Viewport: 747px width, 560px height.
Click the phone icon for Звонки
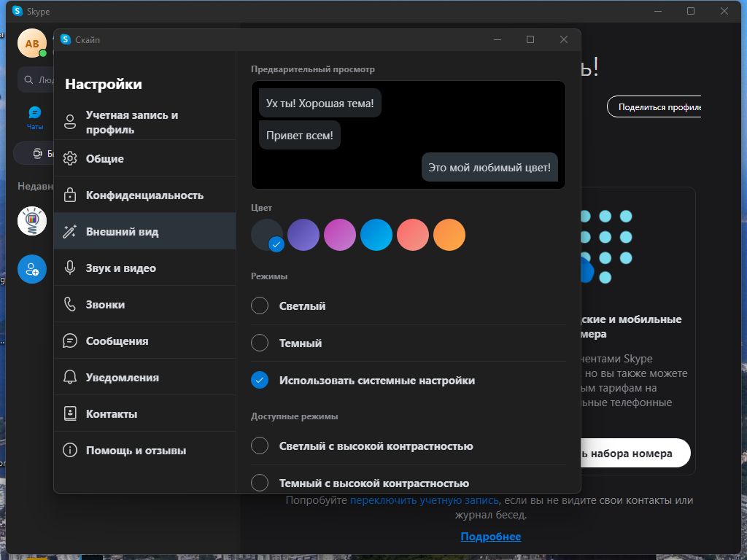pyautogui.click(x=70, y=305)
